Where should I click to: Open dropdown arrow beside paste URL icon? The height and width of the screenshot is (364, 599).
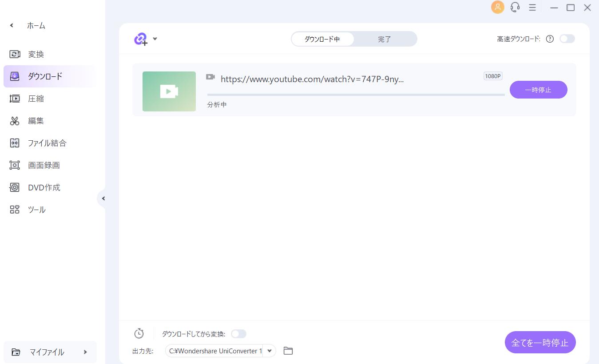coord(155,39)
